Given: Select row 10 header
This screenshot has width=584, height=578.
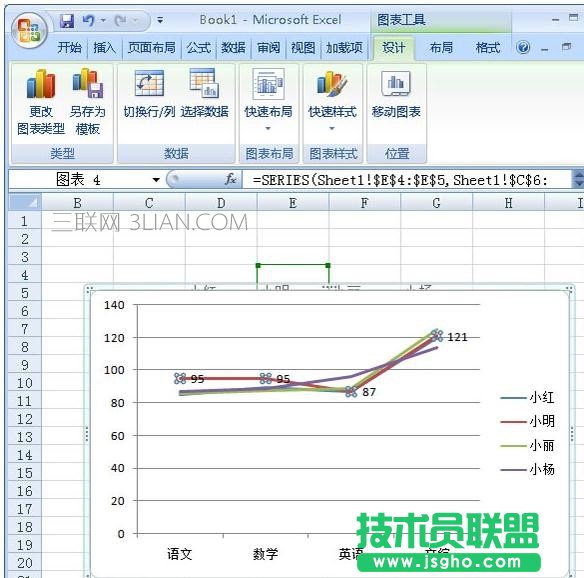Looking at the screenshot, I should tap(25, 383).
